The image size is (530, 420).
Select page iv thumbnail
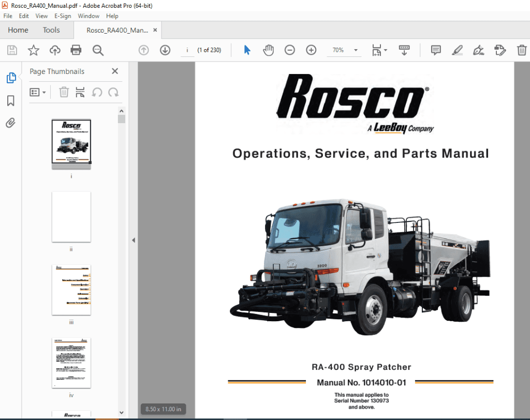coord(71,363)
